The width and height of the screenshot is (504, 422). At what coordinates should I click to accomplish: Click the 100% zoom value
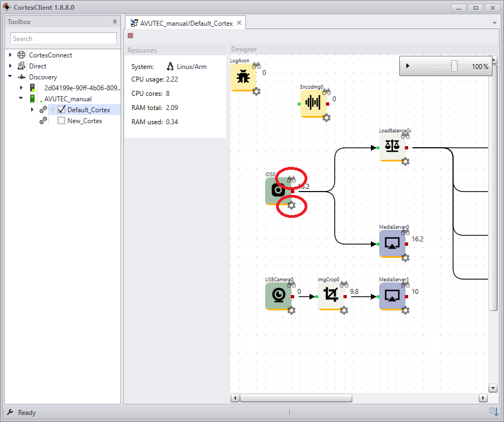[480, 66]
